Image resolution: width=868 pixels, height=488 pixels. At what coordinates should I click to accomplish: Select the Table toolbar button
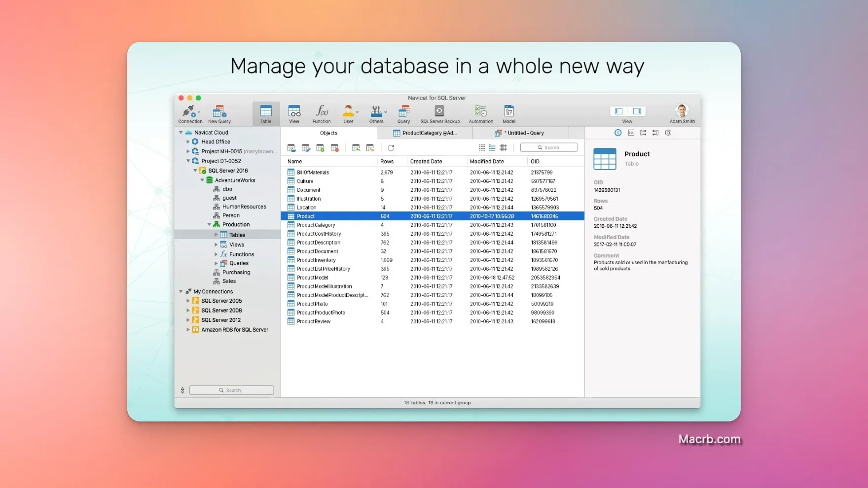pos(266,114)
